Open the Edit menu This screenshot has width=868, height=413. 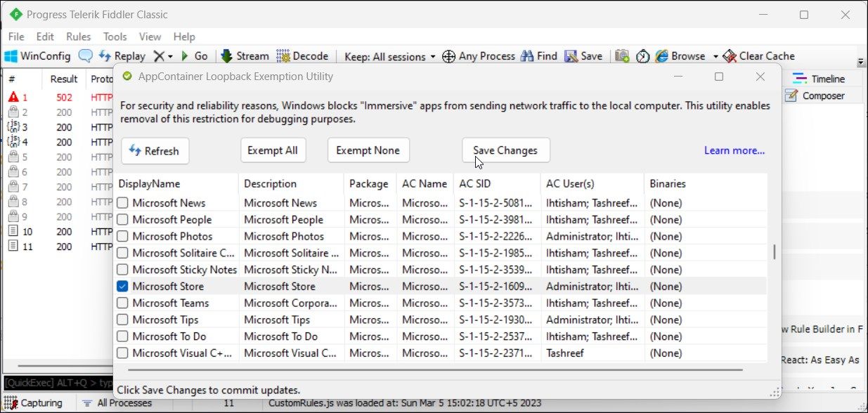tap(45, 37)
